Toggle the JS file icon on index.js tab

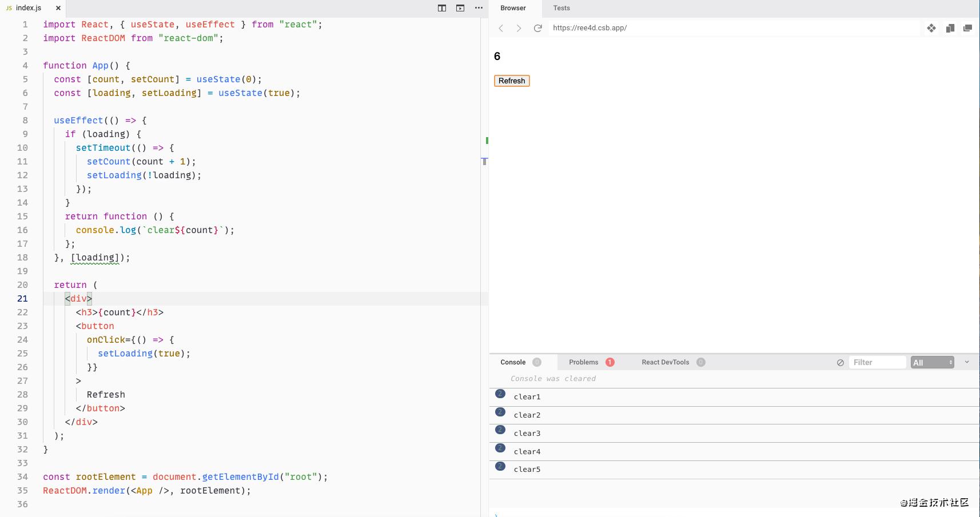click(x=8, y=8)
